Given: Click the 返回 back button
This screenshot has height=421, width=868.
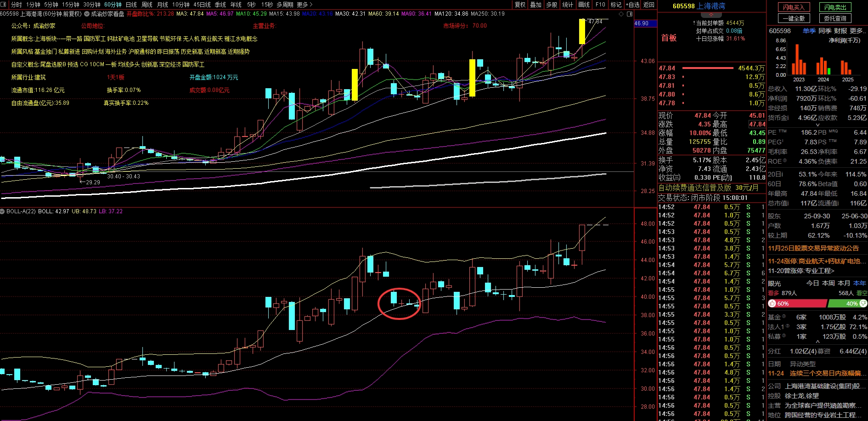Looking at the screenshot, I should click(x=649, y=5).
